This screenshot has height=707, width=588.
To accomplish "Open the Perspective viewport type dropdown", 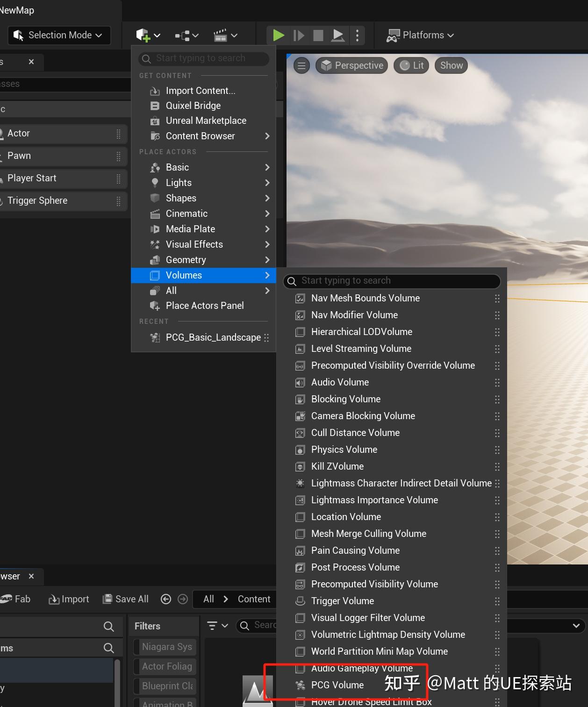I will 353,66.
